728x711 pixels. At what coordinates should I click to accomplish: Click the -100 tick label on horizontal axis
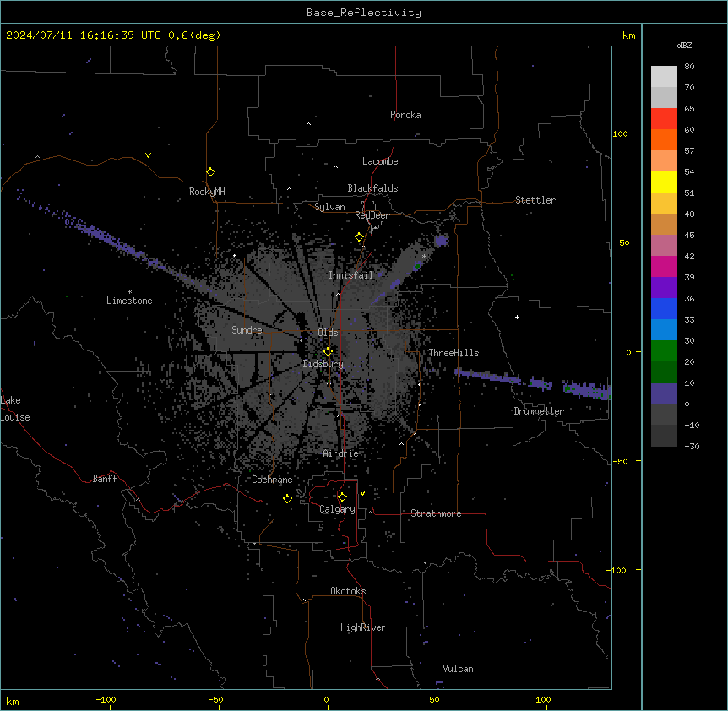click(106, 699)
